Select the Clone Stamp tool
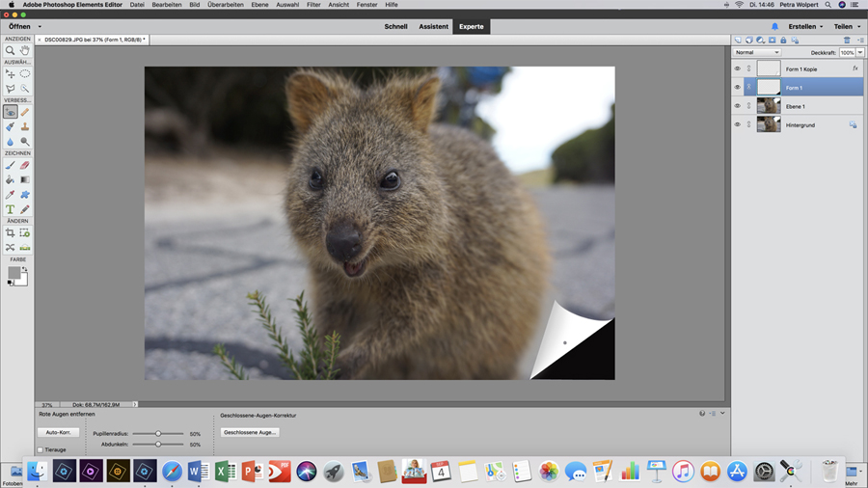868x488 pixels. click(25, 126)
